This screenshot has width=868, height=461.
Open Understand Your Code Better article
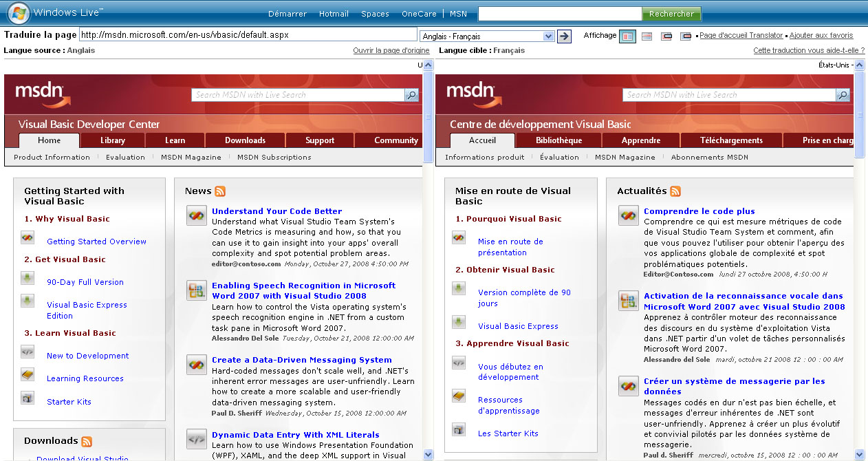[x=276, y=211]
